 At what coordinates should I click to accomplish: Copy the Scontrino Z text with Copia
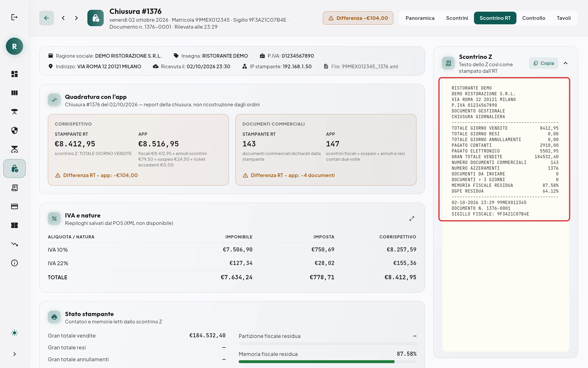543,63
